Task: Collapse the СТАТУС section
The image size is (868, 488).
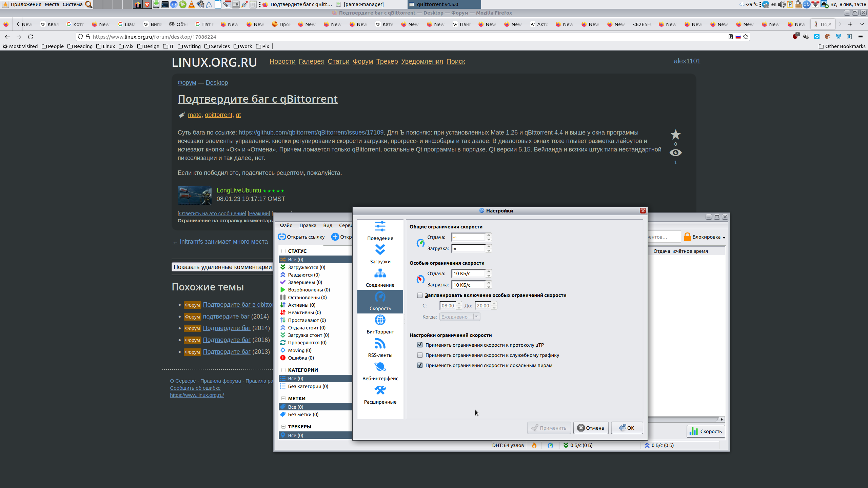Action: click(x=283, y=251)
